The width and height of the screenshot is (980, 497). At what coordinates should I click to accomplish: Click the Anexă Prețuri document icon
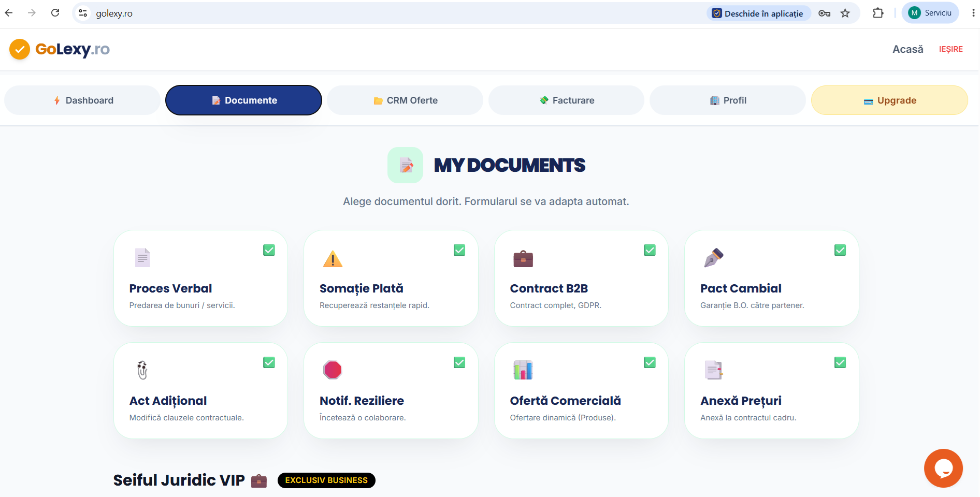(x=713, y=370)
